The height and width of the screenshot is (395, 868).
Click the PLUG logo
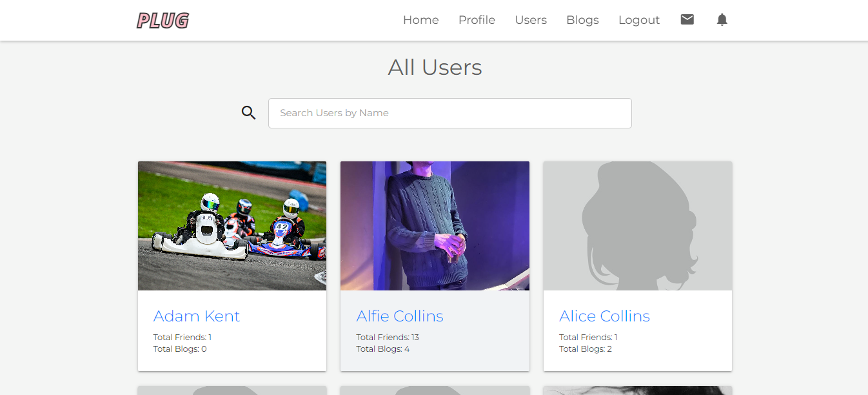[x=163, y=20]
